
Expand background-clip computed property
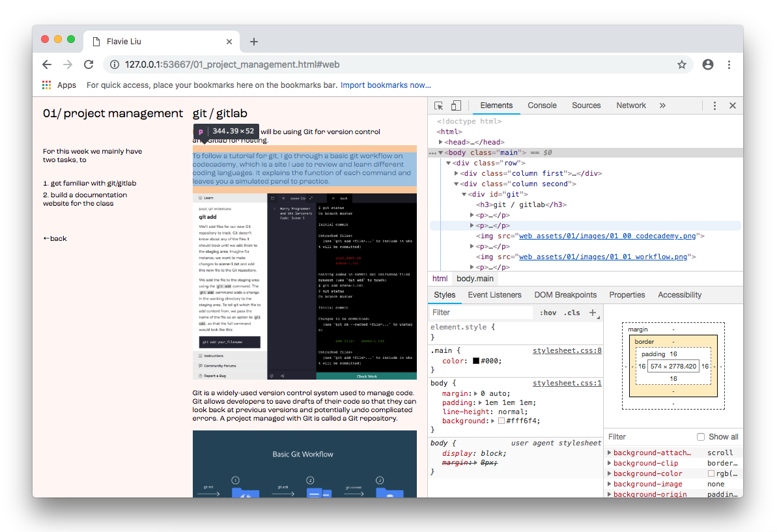pyautogui.click(x=610, y=463)
